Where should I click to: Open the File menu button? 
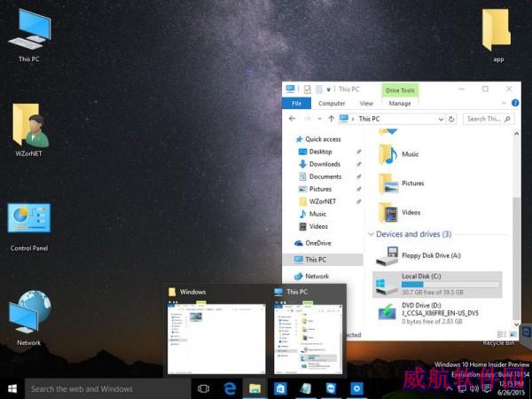coord(296,104)
